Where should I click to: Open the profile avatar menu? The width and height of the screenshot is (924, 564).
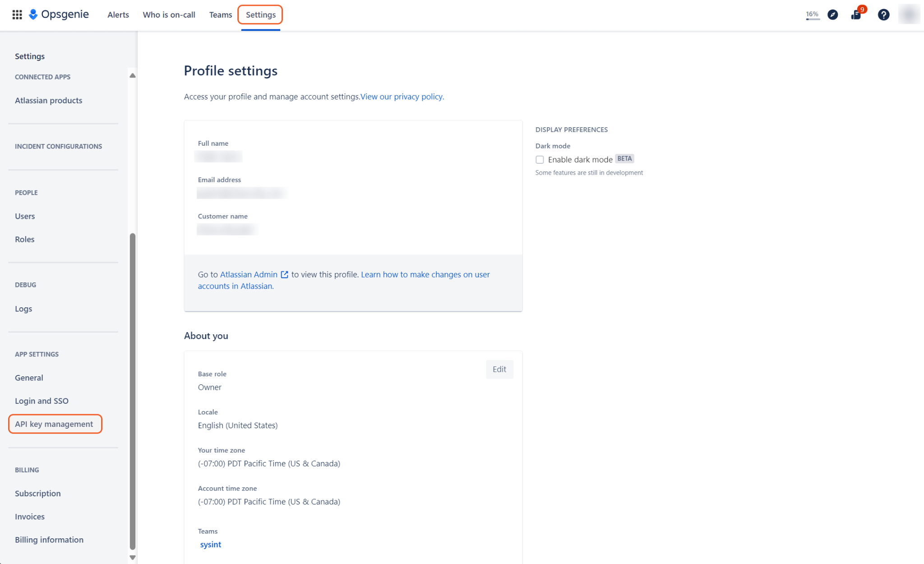pos(909,14)
